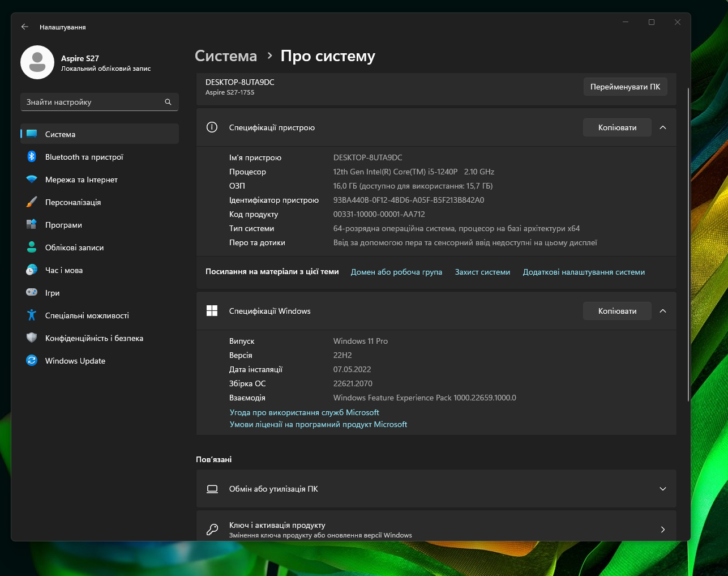Click the OS build value 22621.2070
The width and height of the screenshot is (728, 576).
pyautogui.click(x=353, y=383)
